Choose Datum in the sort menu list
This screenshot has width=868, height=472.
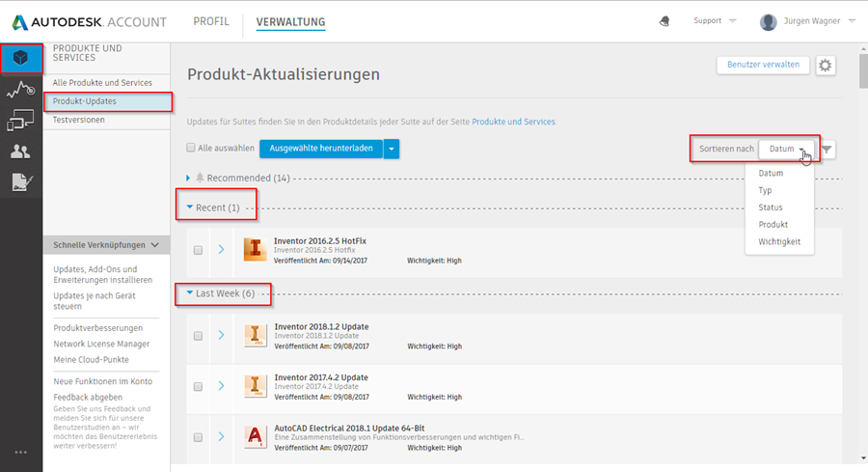point(771,173)
